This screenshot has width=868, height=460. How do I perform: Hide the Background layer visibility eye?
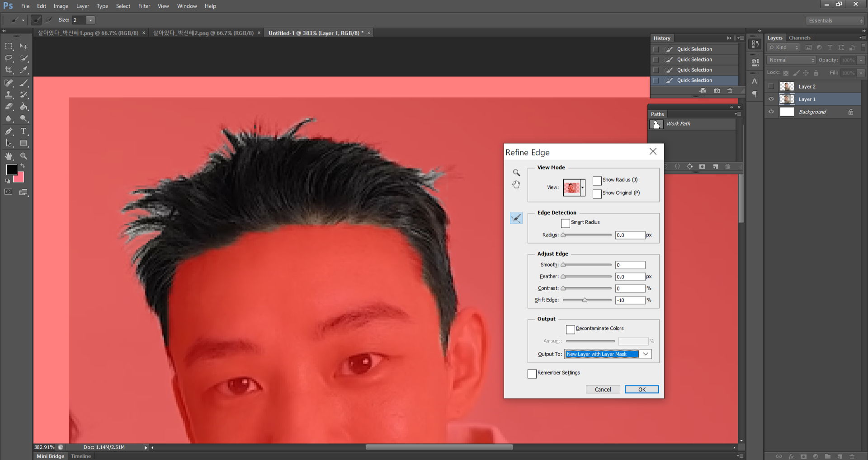pyautogui.click(x=771, y=112)
